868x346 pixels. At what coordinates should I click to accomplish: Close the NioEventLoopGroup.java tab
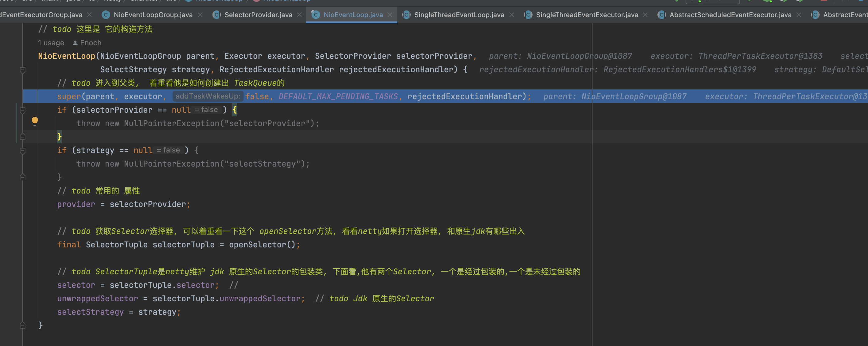click(200, 15)
